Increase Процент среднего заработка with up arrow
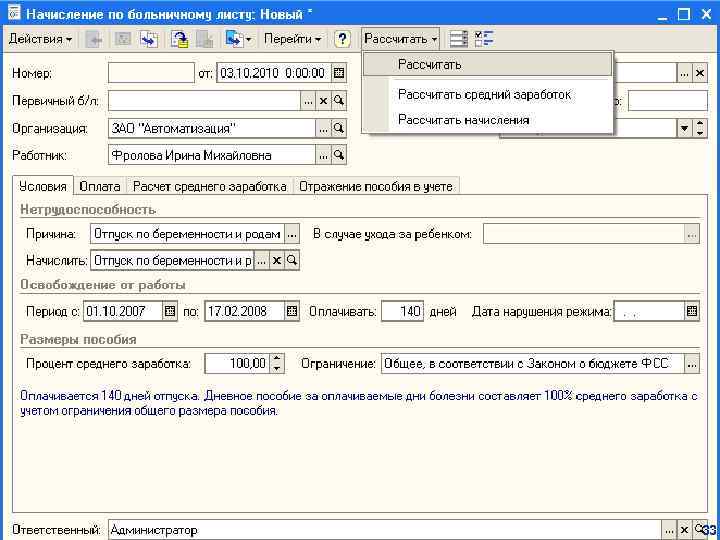This screenshot has width=720, height=540. tap(276, 359)
